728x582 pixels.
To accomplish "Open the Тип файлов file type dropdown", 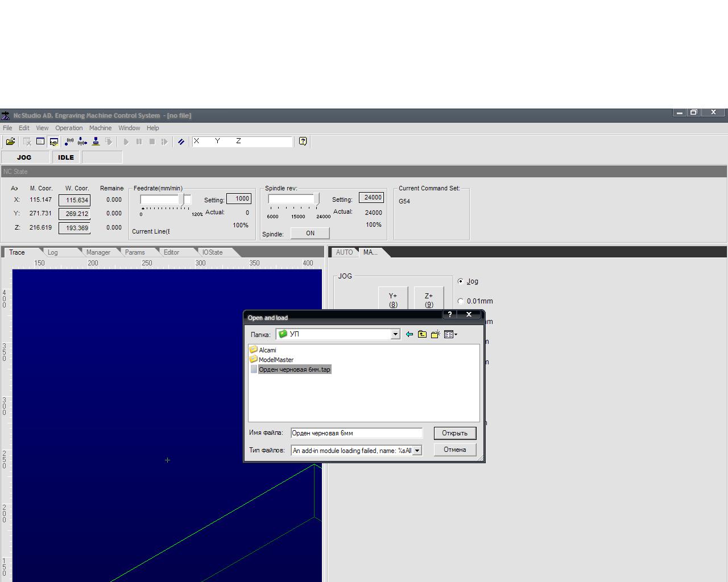I will 417,450.
